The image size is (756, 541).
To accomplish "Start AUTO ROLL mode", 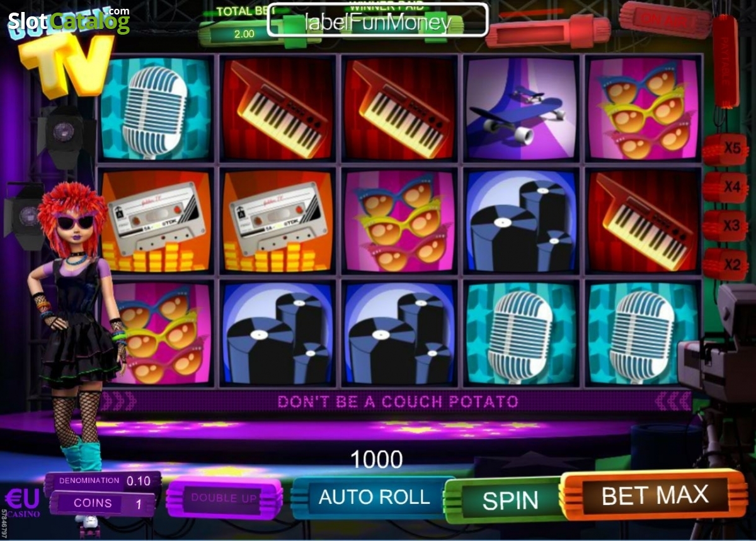I will click(374, 497).
